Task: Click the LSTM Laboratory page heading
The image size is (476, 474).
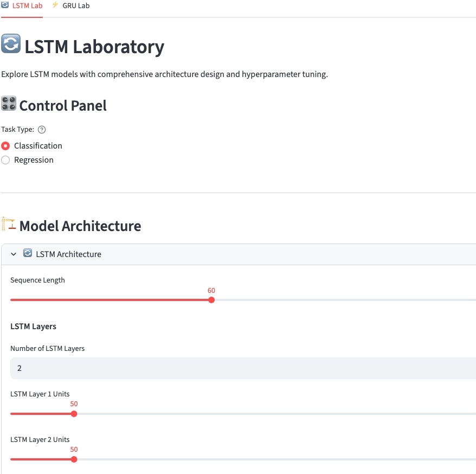Action: click(94, 47)
